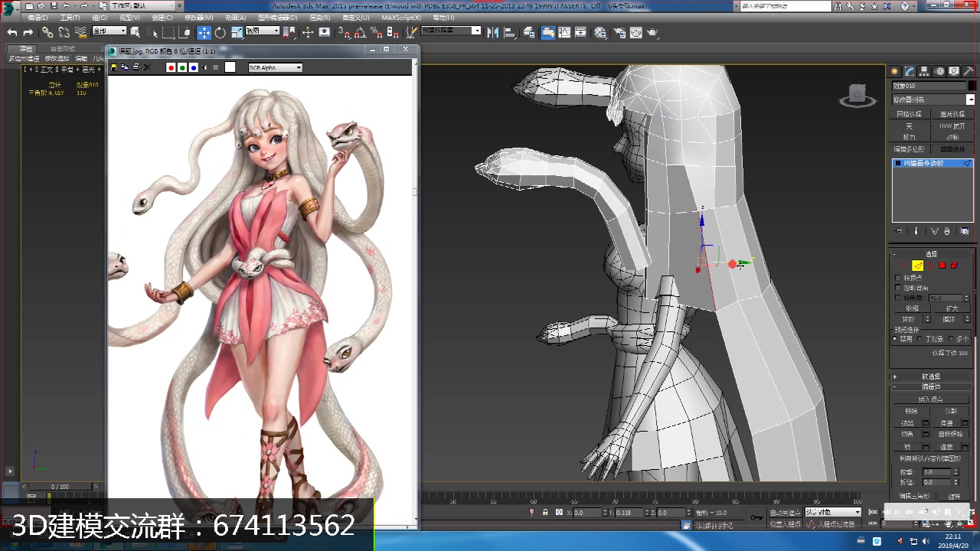Choose the Select by Name tool

point(152,32)
